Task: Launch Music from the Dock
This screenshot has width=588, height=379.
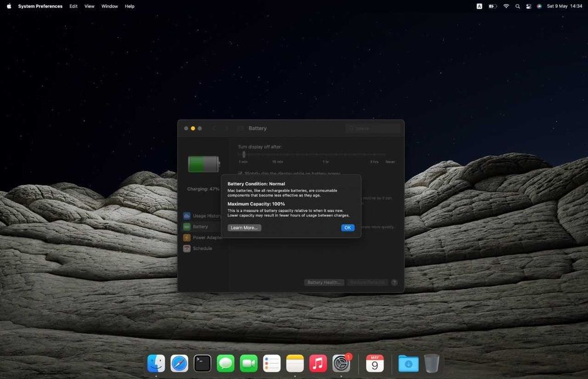Action: coord(318,363)
